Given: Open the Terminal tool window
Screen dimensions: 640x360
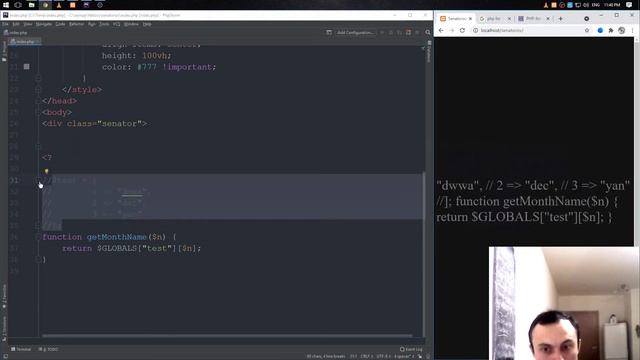Looking at the screenshot, I should pos(21,349).
